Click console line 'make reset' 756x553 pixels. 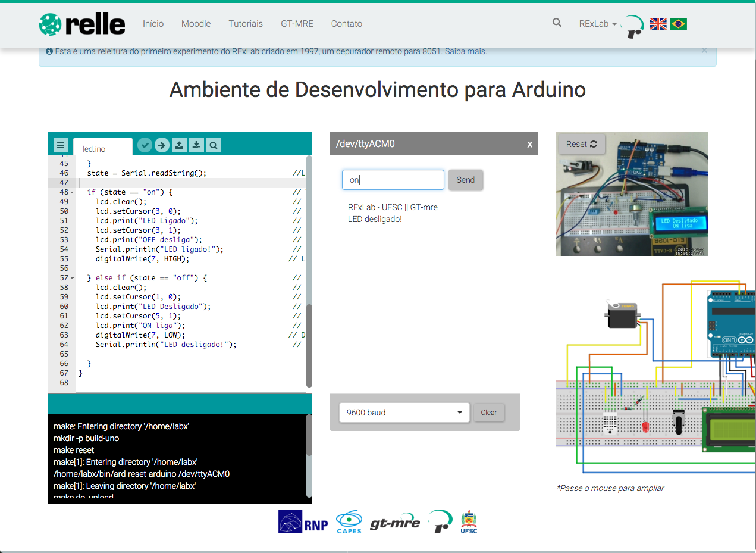point(74,450)
